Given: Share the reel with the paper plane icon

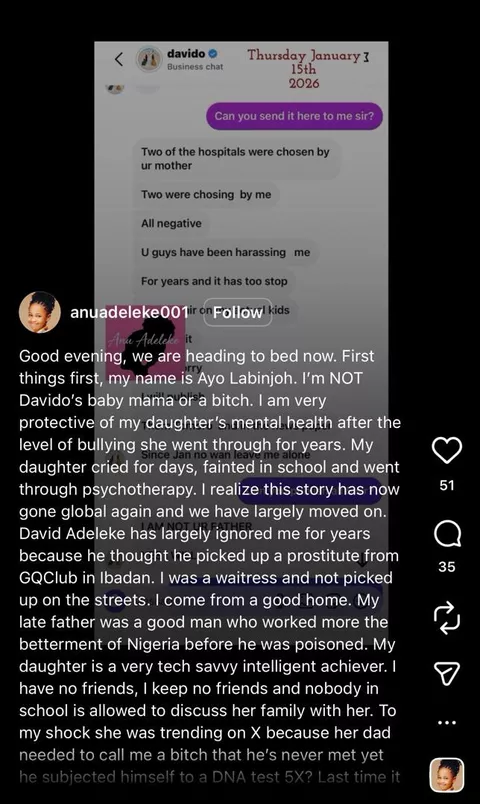Looking at the screenshot, I should coord(447,673).
